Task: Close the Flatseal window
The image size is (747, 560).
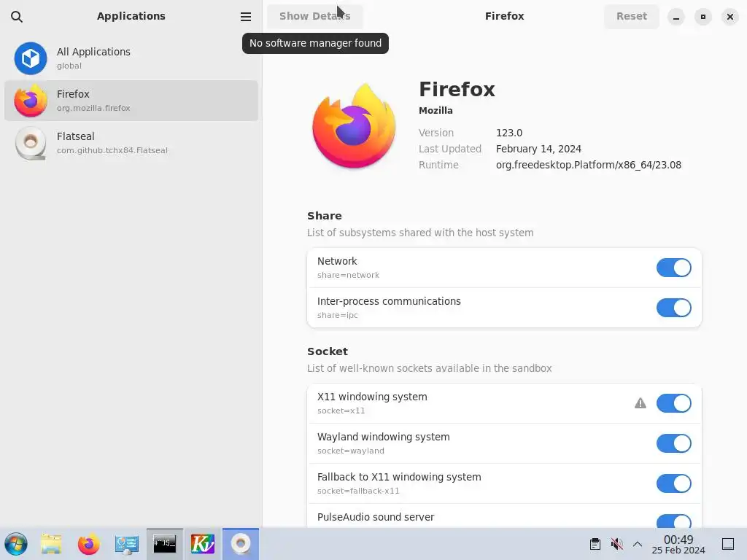Action: [x=729, y=17]
